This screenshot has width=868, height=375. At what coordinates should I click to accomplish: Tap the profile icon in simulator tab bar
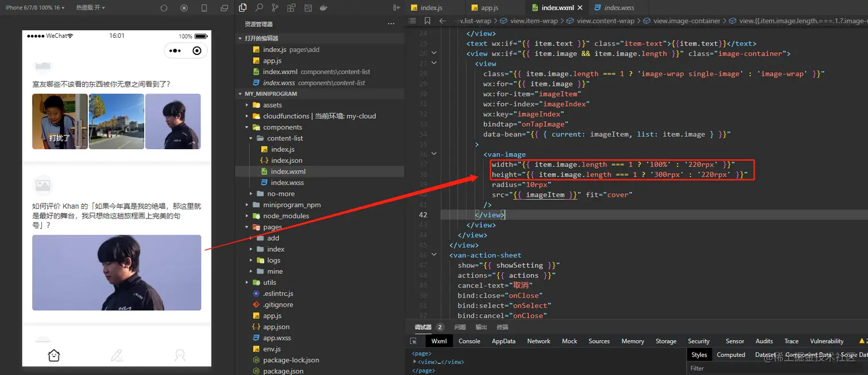[180, 356]
